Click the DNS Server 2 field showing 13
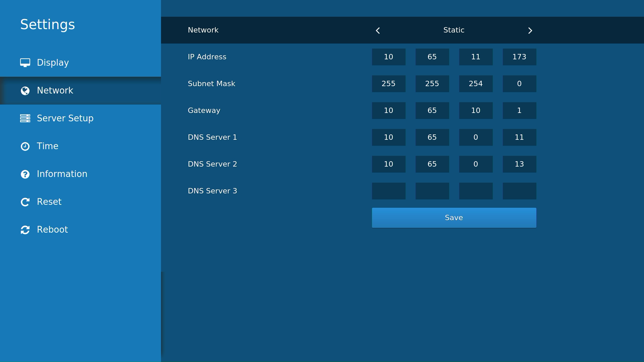This screenshot has height=362, width=644. (519, 164)
